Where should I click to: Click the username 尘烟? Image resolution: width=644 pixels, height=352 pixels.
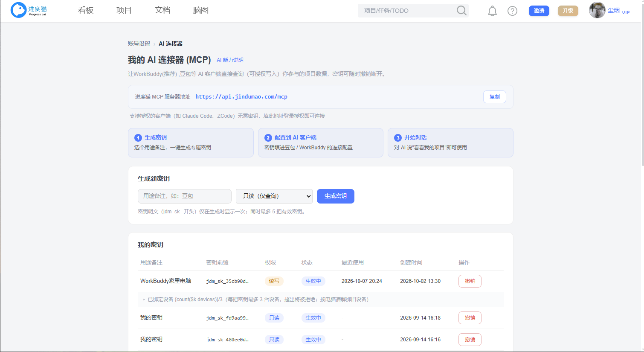coord(614,10)
